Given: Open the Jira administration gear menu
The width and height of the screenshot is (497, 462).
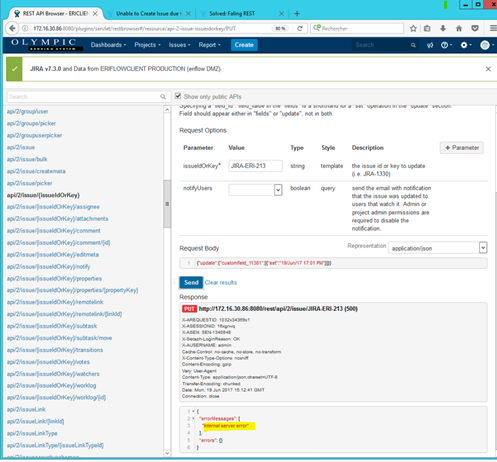Looking at the screenshot, I should (x=466, y=45).
